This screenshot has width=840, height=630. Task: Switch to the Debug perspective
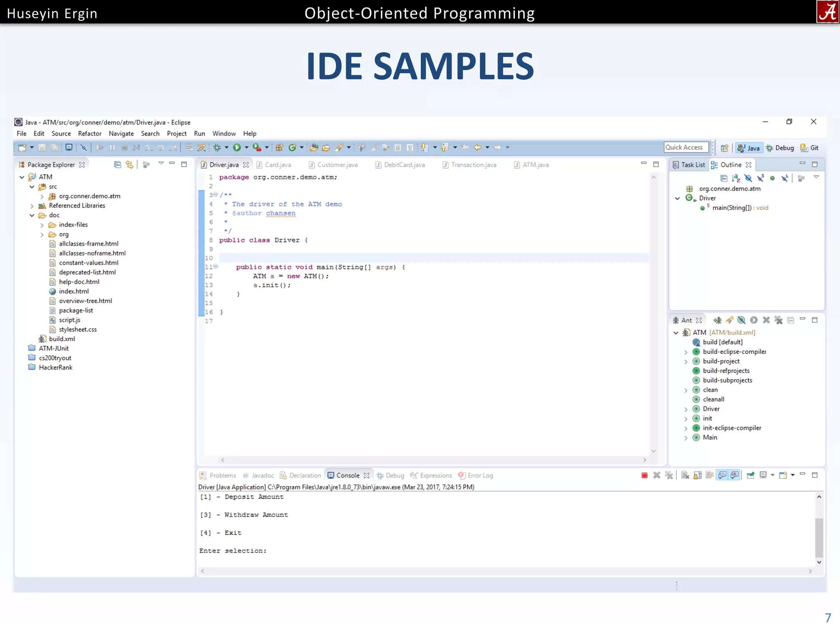[x=780, y=148]
